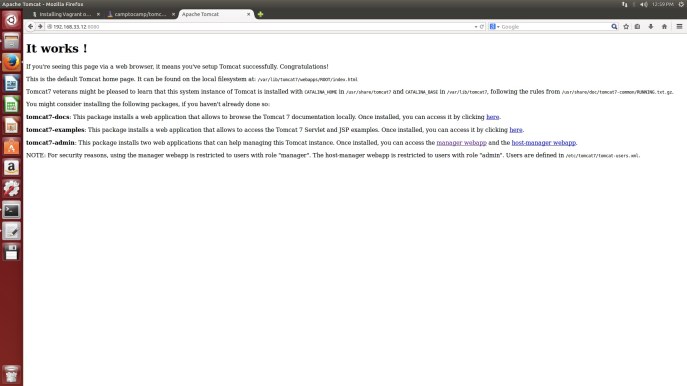The image size is (687, 386).
Task: Open Ubuntu Software Center launcher icon
Action: (11, 147)
